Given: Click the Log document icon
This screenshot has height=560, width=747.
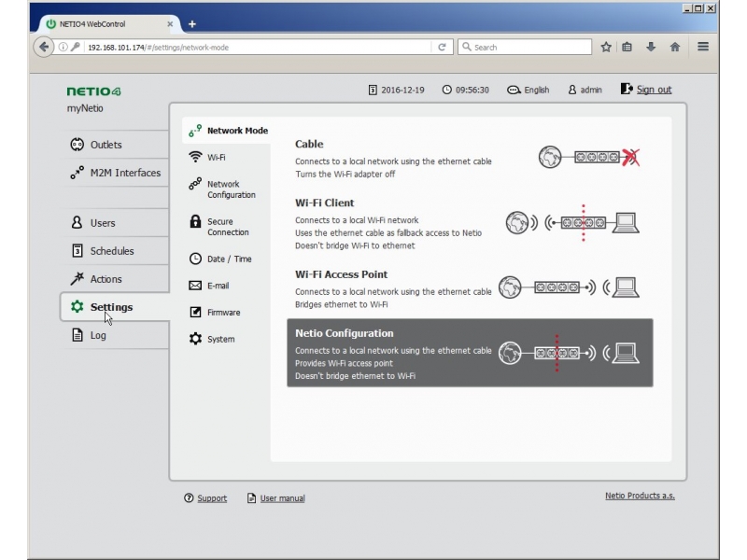Looking at the screenshot, I should pyautogui.click(x=77, y=335).
